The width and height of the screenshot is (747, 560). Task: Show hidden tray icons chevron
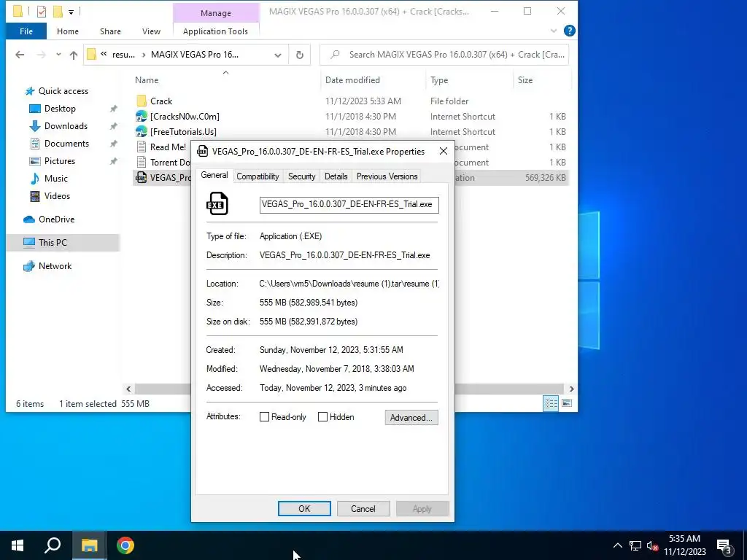click(x=617, y=545)
